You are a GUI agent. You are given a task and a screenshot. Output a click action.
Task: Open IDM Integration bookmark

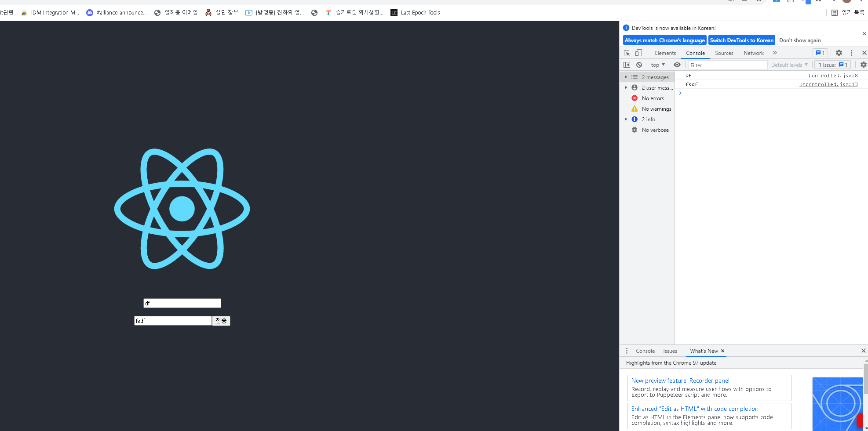point(50,13)
